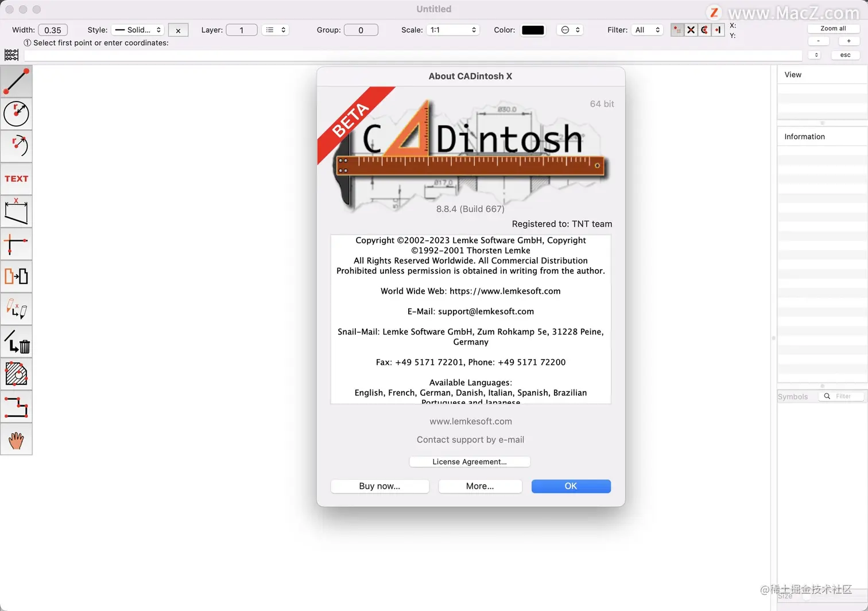The image size is (868, 611).
Task: Open the ellipsis options dropdown near Color
Action: click(570, 30)
